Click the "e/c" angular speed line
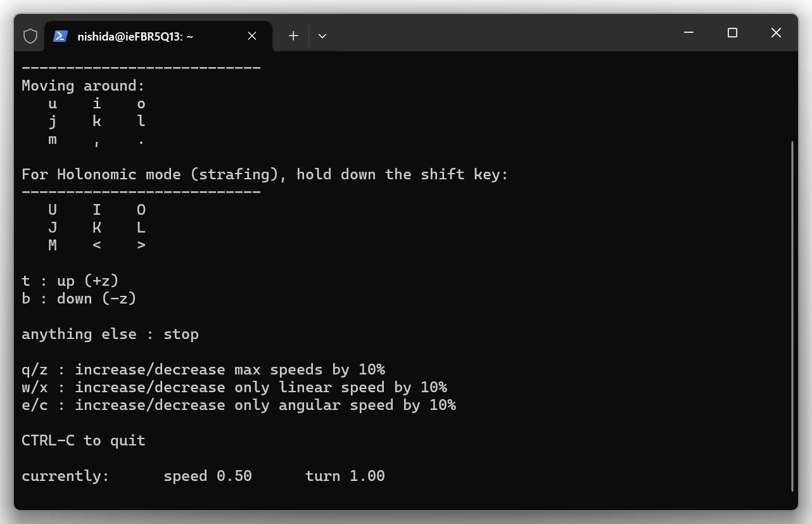Image resolution: width=812 pixels, height=524 pixels. pyautogui.click(x=239, y=405)
